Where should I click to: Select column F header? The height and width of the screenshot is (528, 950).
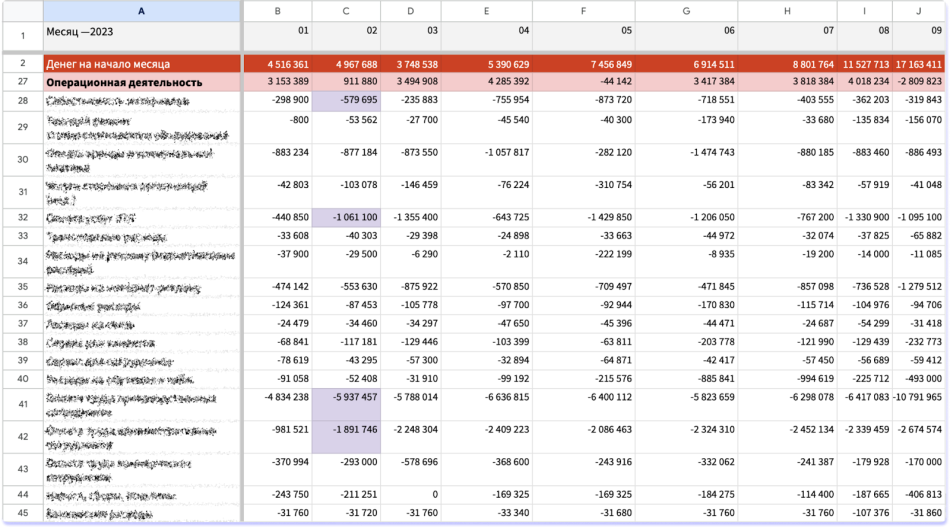click(x=584, y=11)
